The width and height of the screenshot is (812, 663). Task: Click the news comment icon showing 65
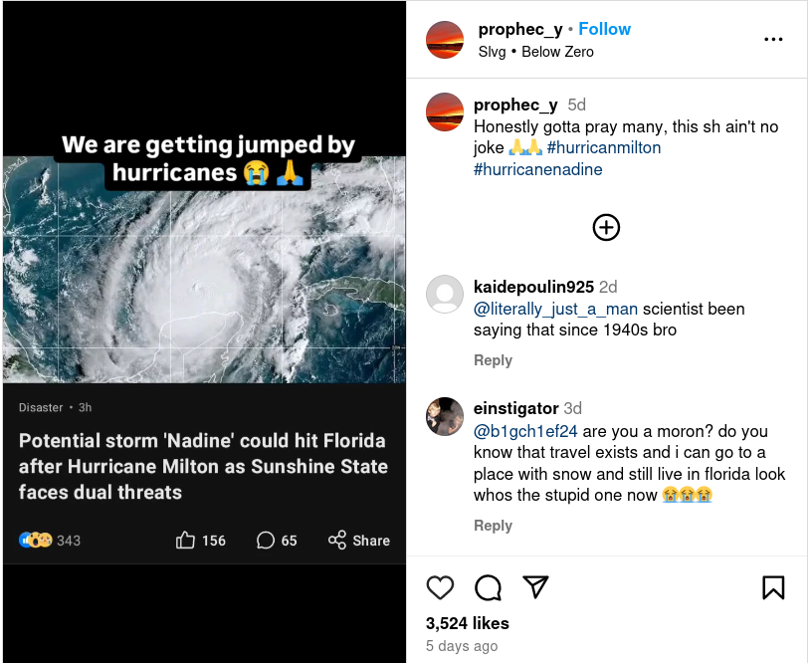(266, 541)
